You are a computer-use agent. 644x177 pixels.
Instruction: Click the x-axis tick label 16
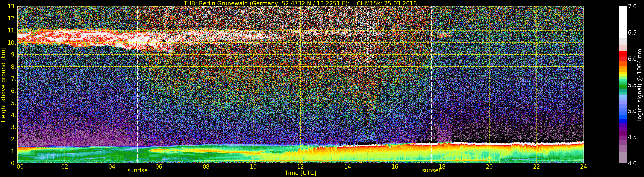pyautogui.click(x=395, y=167)
